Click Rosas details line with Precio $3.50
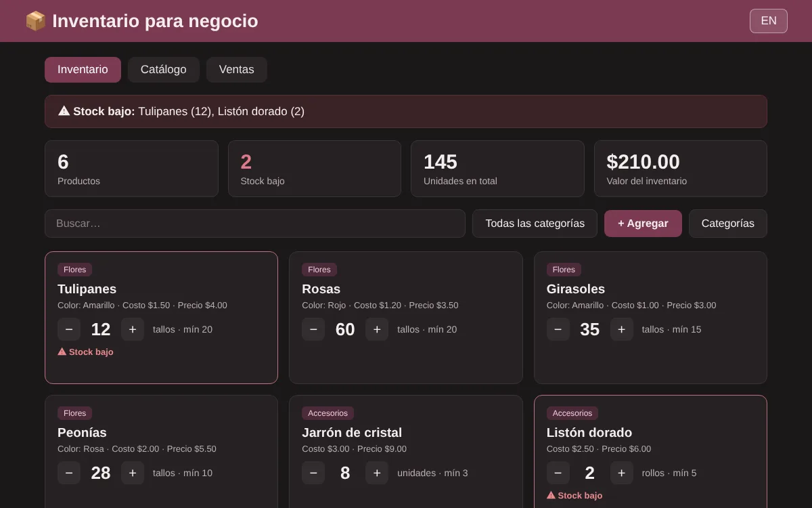Image resolution: width=812 pixels, height=508 pixels. [380, 305]
